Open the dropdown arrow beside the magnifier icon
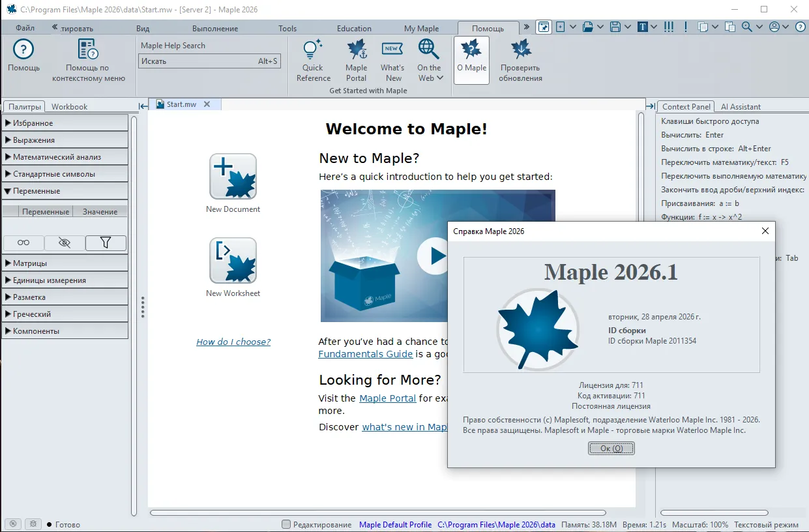 (760, 27)
